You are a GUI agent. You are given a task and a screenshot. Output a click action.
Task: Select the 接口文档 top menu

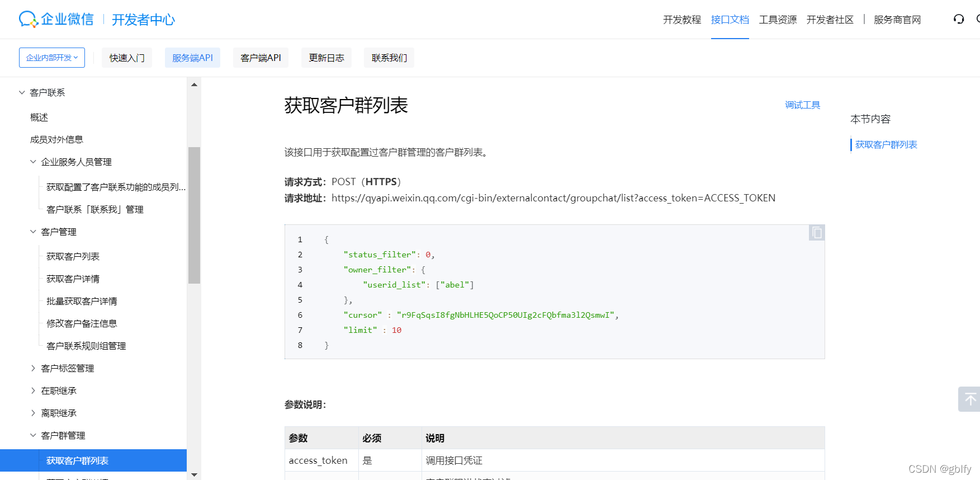coord(730,20)
